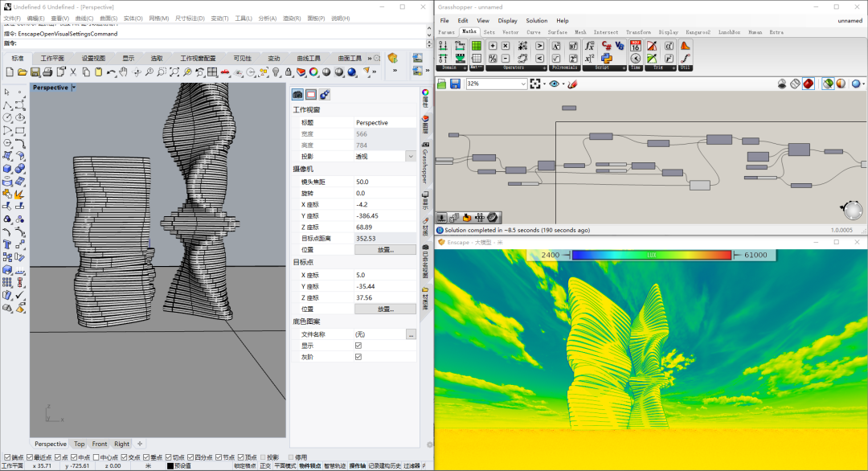Open the Grasshopper Display menu
Viewport: 868px width, 471px height.
507,20
